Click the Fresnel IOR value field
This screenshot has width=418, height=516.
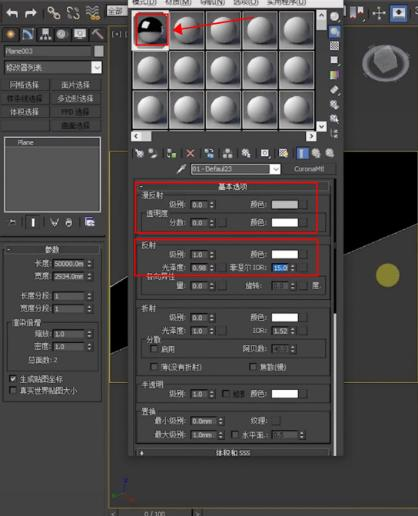(x=280, y=268)
